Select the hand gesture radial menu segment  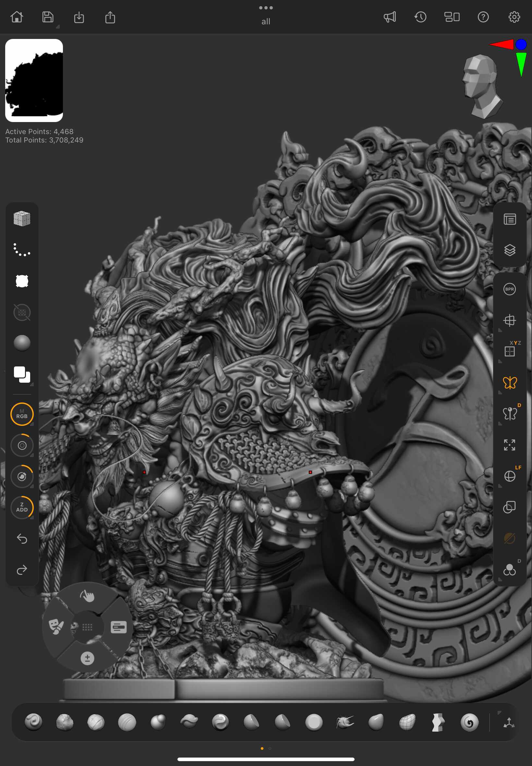87,595
